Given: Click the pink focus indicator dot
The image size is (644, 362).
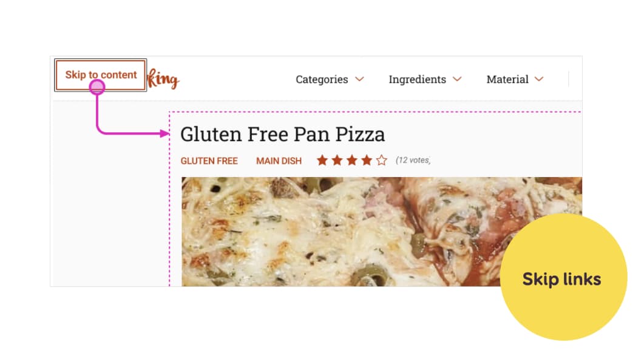Looking at the screenshot, I should [x=97, y=87].
